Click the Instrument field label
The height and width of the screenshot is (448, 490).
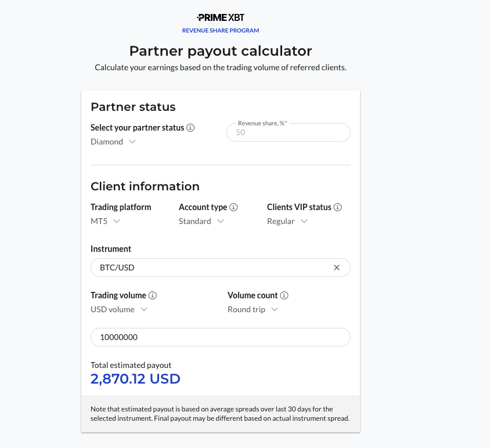(111, 249)
